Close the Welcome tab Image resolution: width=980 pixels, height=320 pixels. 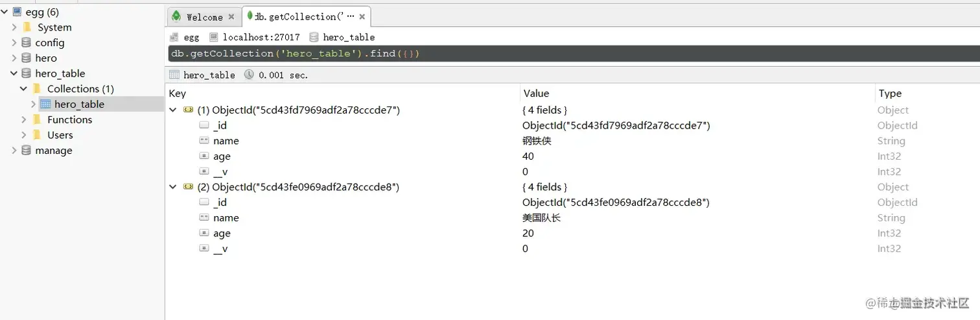pyautogui.click(x=231, y=17)
